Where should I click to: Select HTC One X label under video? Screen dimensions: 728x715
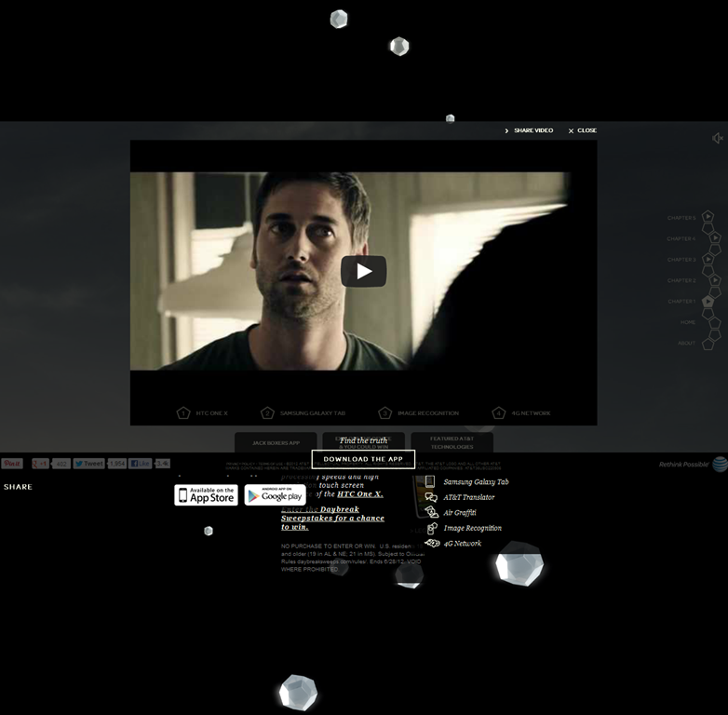tap(211, 413)
